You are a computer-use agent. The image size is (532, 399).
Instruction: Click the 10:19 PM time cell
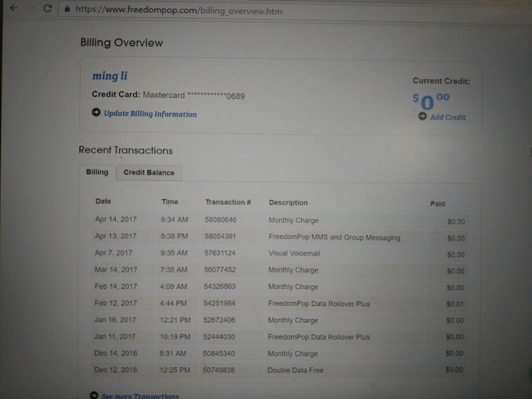[x=175, y=337]
